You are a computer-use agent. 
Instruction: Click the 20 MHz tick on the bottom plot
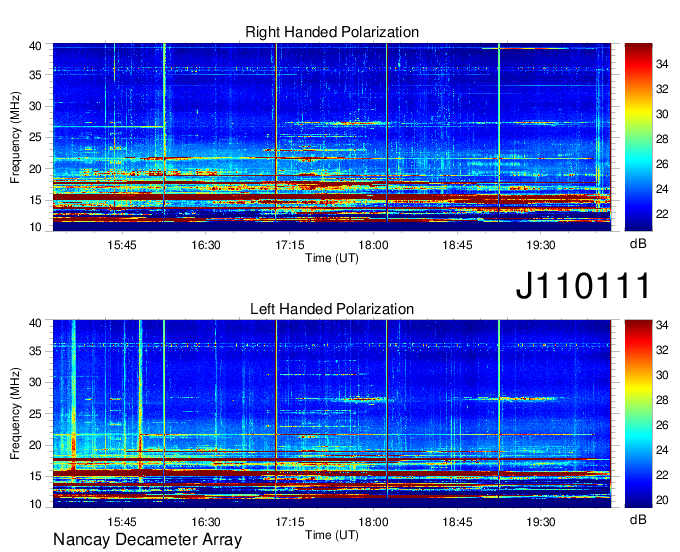point(35,445)
